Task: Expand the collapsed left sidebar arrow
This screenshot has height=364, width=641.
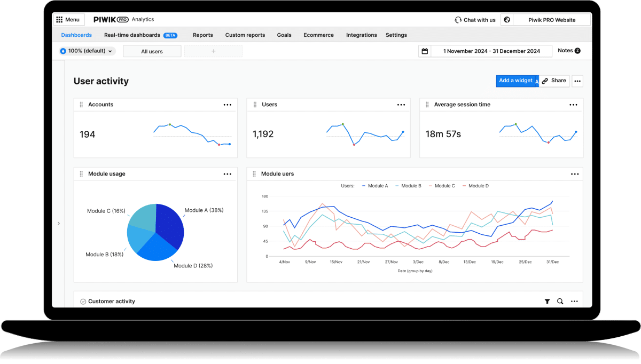Action: pyautogui.click(x=59, y=224)
